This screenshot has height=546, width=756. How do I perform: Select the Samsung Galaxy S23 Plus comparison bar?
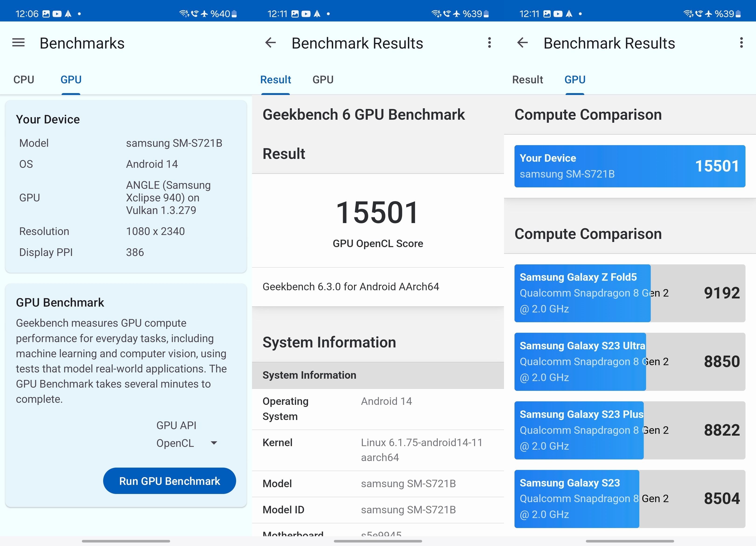pos(630,430)
